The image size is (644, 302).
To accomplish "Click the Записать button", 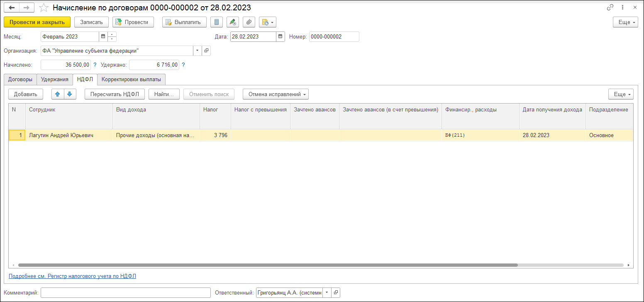I will coord(91,22).
